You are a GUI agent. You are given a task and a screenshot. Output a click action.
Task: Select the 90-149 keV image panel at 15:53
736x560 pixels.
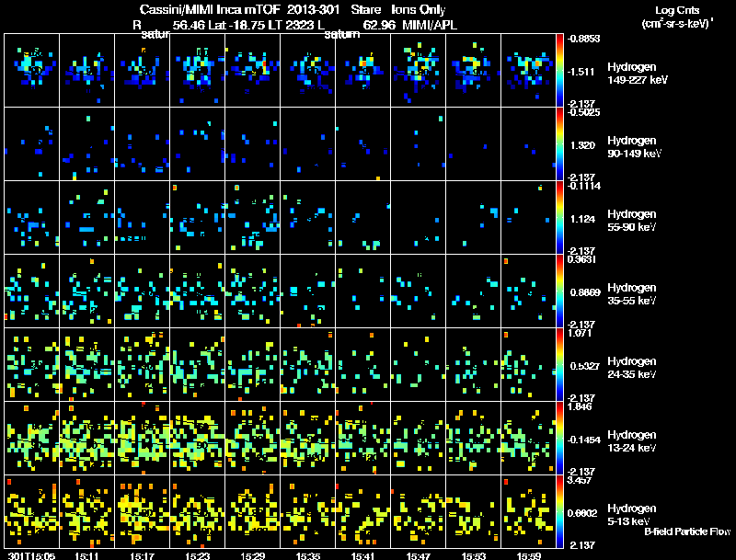click(x=473, y=144)
